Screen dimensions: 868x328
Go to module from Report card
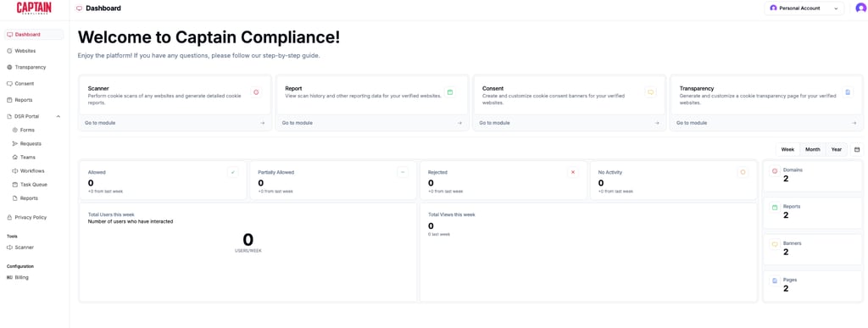point(298,123)
